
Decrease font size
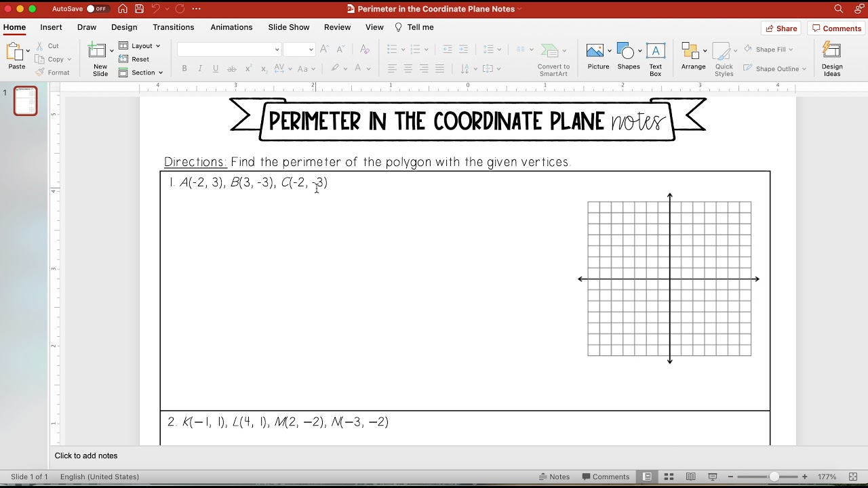(340, 49)
